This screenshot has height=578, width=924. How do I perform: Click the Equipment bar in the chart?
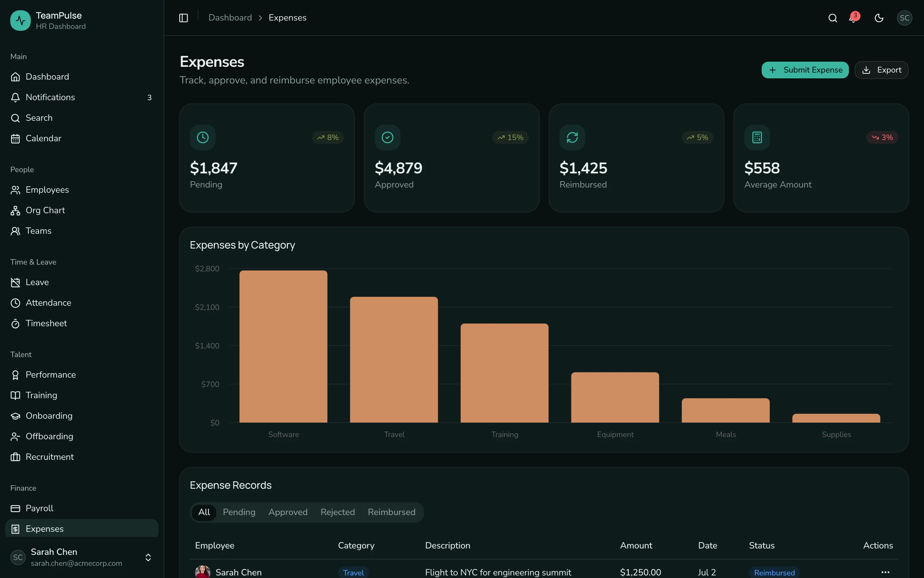pyautogui.click(x=615, y=398)
